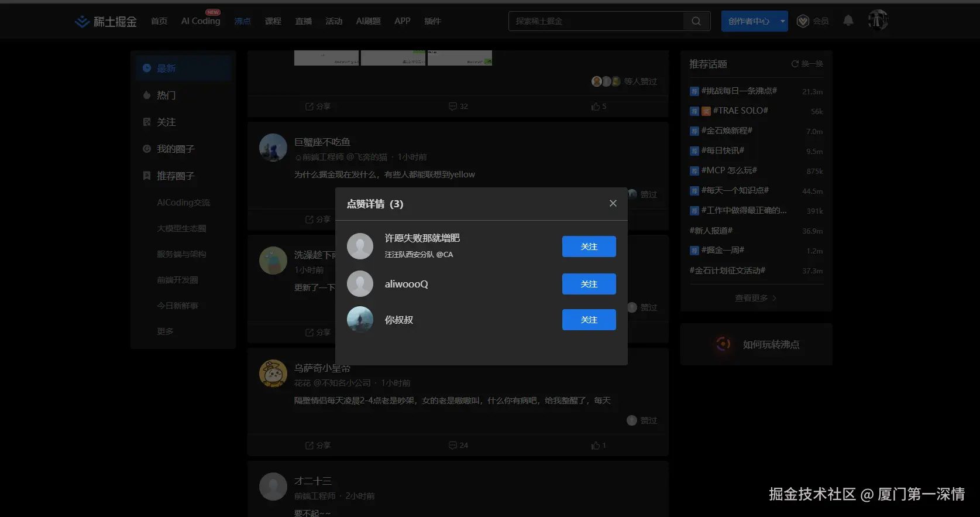Like 乌萨奇小皇帝 post
980x517 pixels.
click(x=599, y=446)
